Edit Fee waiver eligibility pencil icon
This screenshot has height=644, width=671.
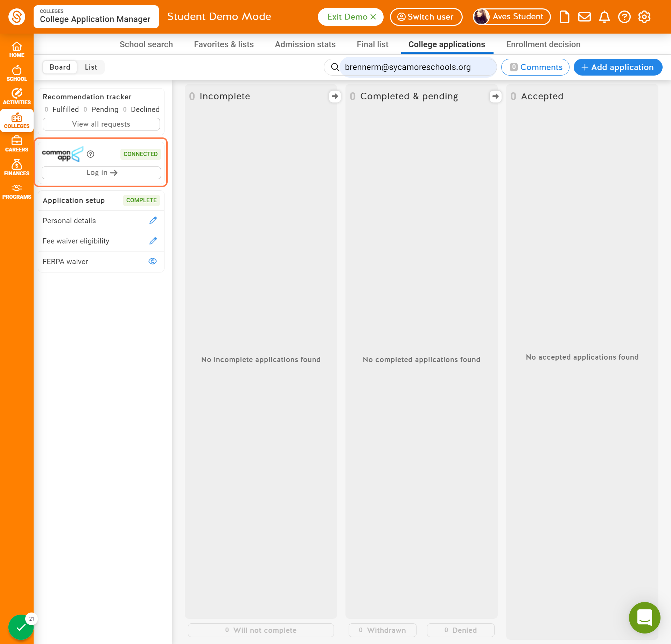click(153, 241)
